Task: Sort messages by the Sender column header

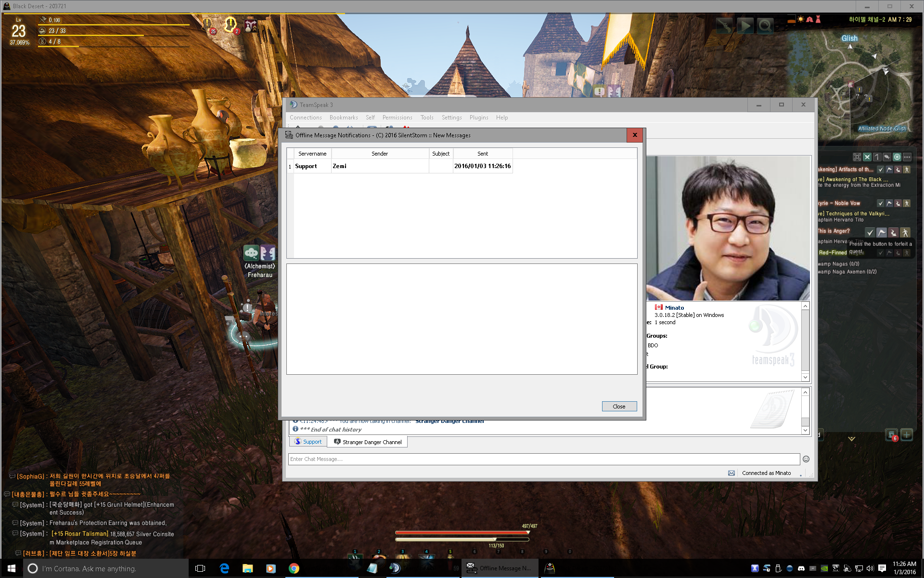Action: (x=380, y=154)
